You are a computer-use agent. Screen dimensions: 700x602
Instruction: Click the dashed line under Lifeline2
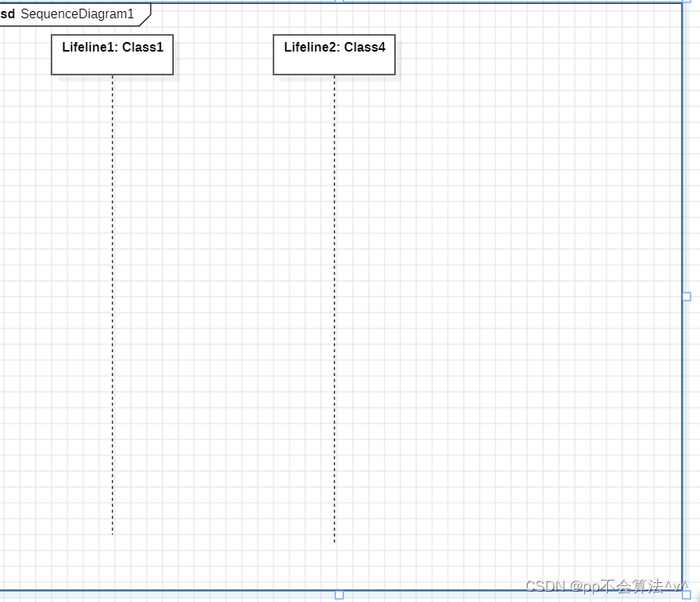click(x=335, y=309)
